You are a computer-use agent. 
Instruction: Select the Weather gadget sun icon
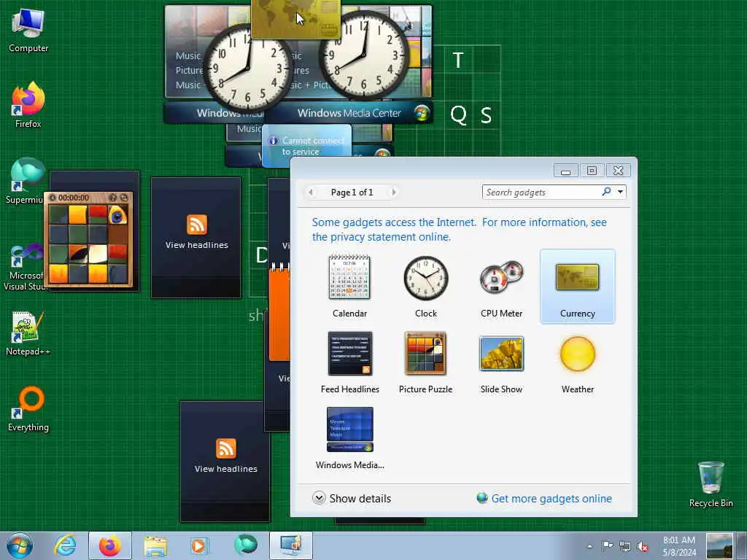[x=578, y=354]
